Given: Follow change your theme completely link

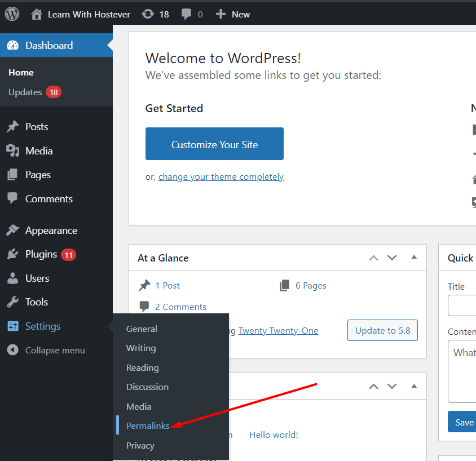Looking at the screenshot, I should point(221,176).
